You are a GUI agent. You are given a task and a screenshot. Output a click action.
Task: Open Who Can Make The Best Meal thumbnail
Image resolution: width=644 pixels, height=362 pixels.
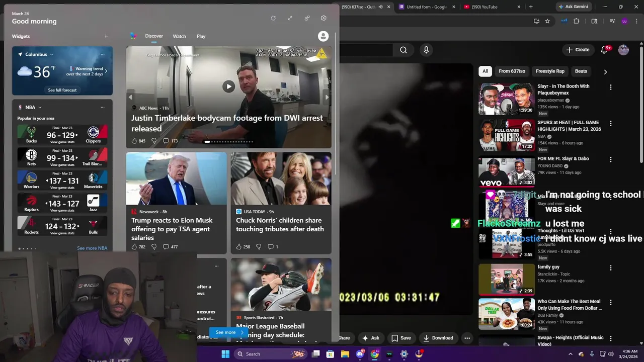(507, 314)
